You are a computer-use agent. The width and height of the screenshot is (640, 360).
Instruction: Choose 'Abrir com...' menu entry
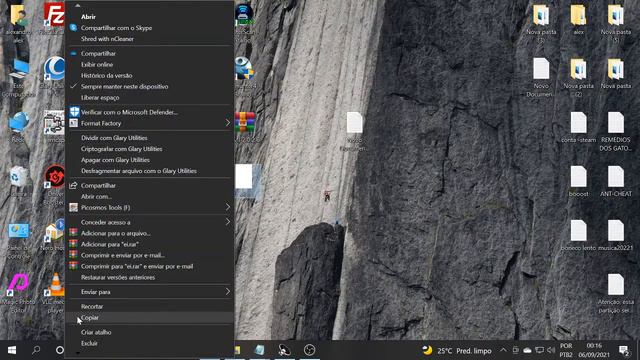[x=149, y=196]
